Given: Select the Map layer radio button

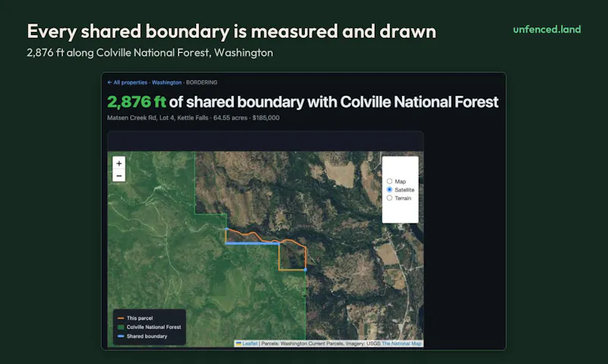Looking at the screenshot, I should pos(389,181).
